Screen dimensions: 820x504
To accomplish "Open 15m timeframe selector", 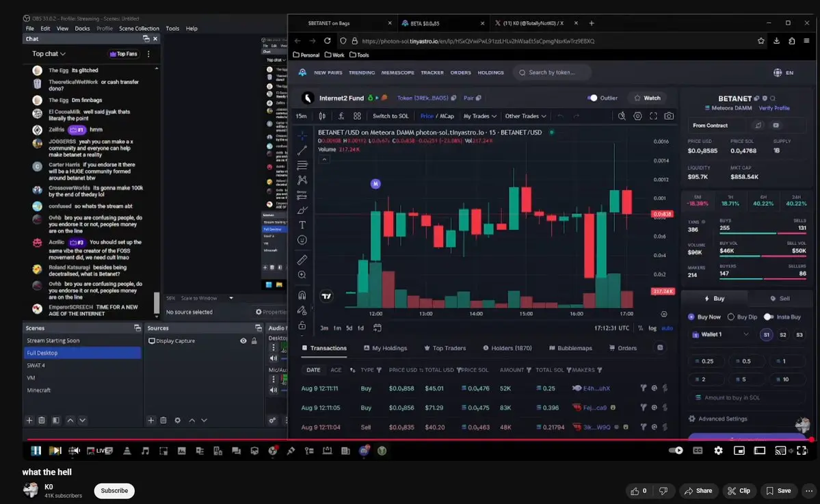I will [x=302, y=116].
